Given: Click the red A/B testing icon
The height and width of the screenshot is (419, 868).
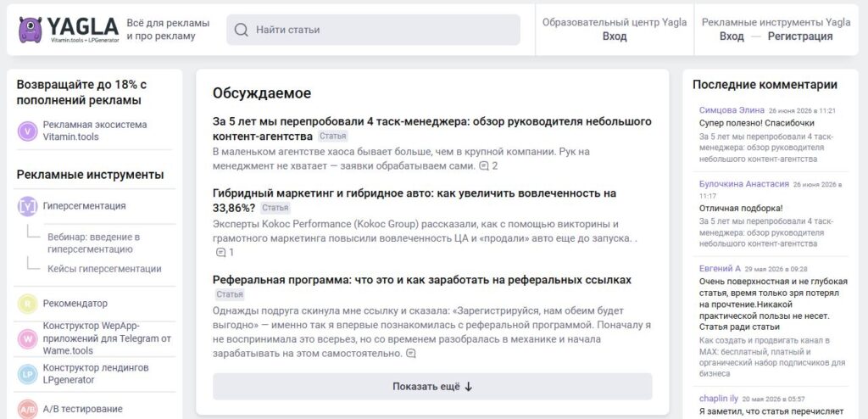Looking at the screenshot, I should pyautogui.click(x=27, y=409).
